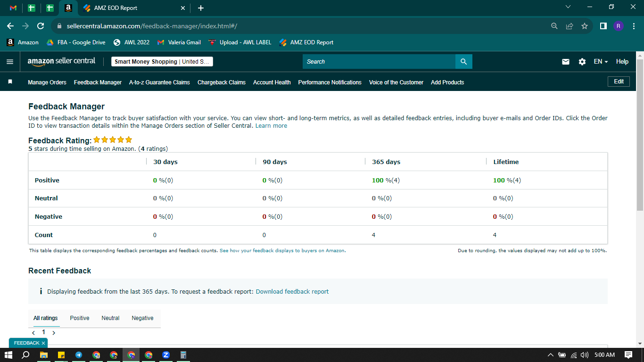
Task: Open the Gmail pinned tab
Action: 13,8
